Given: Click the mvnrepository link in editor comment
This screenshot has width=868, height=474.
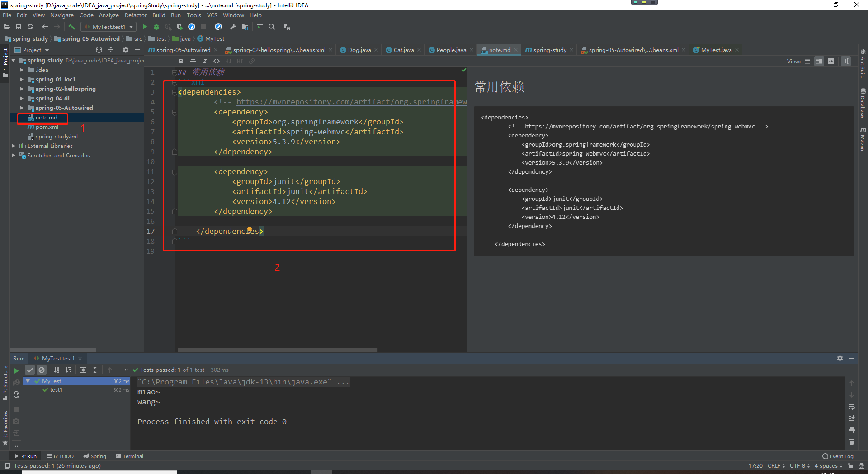Looking at the screenshot, I should [351, 102].
